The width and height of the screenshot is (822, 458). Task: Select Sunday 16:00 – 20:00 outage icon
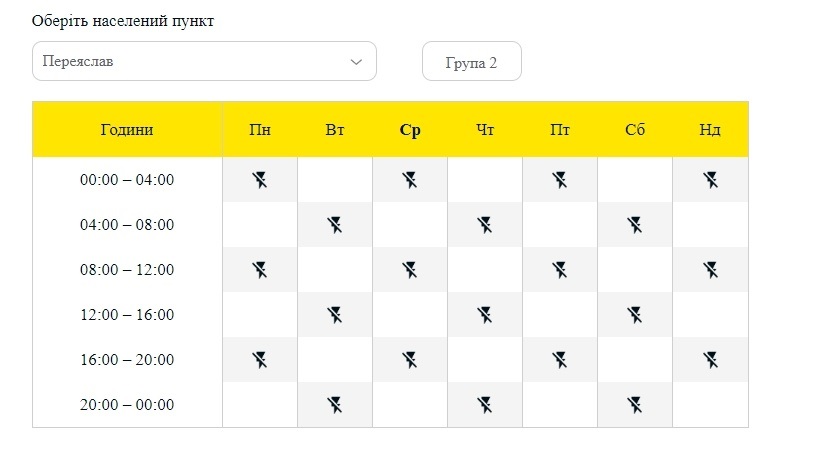click(710, 360)
